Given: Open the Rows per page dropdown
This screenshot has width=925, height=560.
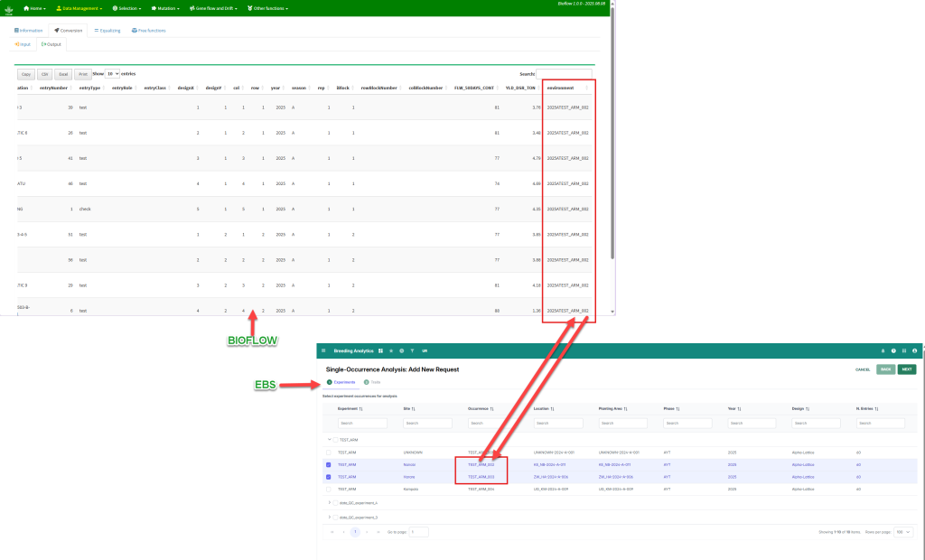Looking at the screenshot, I should pos(903,532).
